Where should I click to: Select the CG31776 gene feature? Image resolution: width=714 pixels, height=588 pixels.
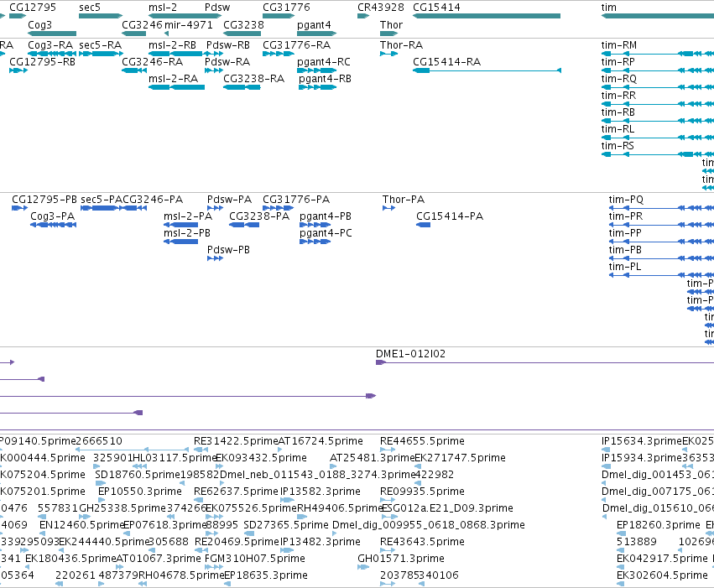coord(279,16)
